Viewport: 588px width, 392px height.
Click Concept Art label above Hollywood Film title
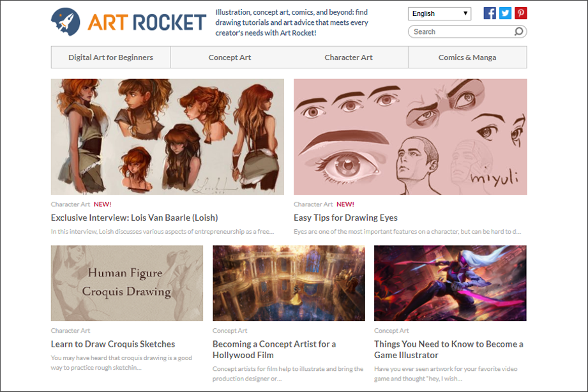[230, 331]
